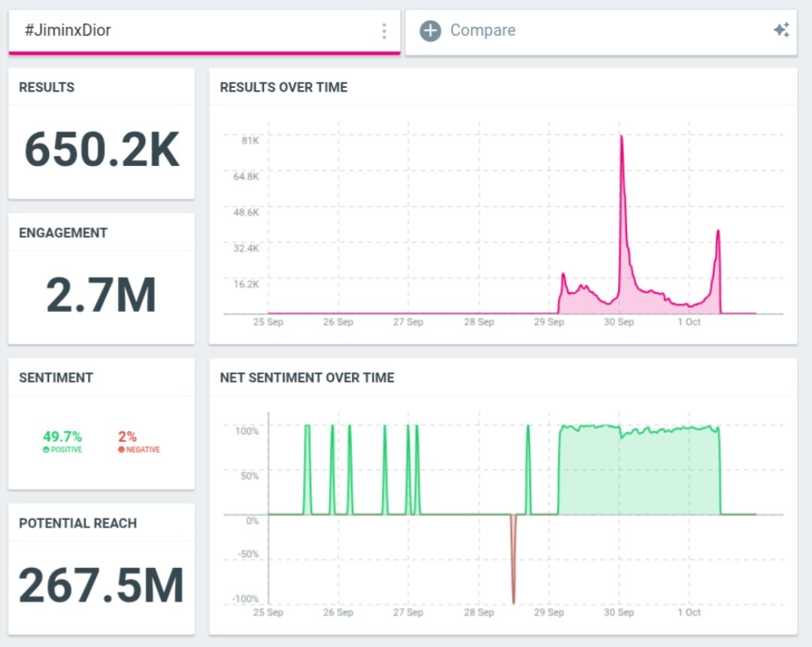Click the 81K axis label in results chart

coord(250,141)
